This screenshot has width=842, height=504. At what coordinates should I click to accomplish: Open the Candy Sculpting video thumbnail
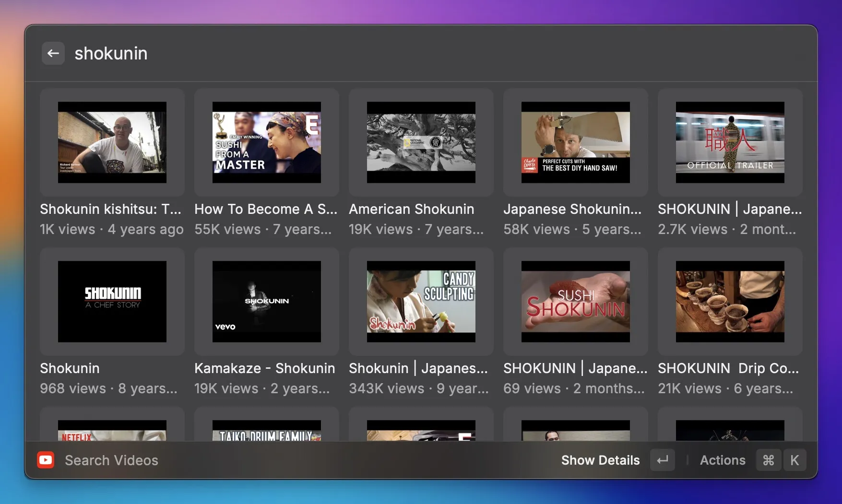pyautogui.click(x=421, y=302)
